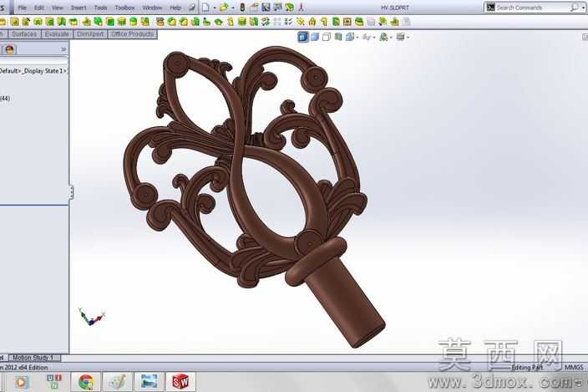This screenshot has height=392, width=588.
Task: Select the Shaded With Edges display style
Action: click(303, 37)
